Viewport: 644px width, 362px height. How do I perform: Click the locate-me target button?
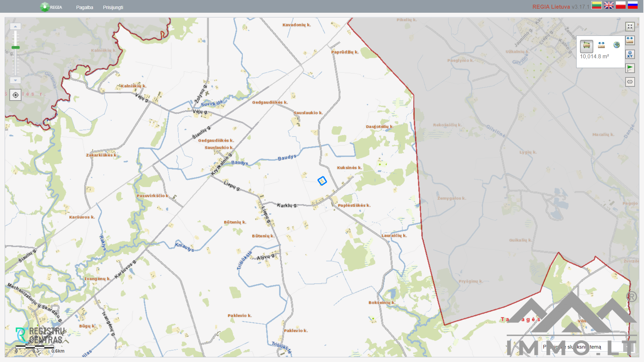coord(15,95)
